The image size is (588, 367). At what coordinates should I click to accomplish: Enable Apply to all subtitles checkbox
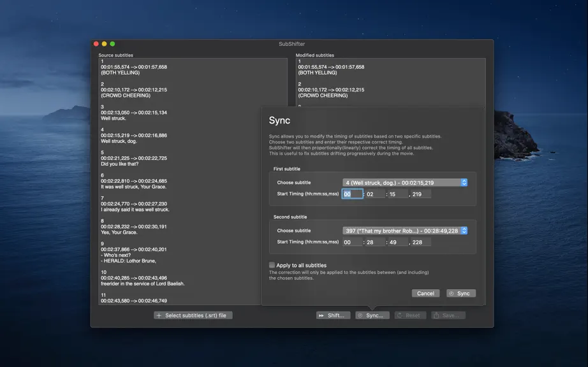(272, 265)
